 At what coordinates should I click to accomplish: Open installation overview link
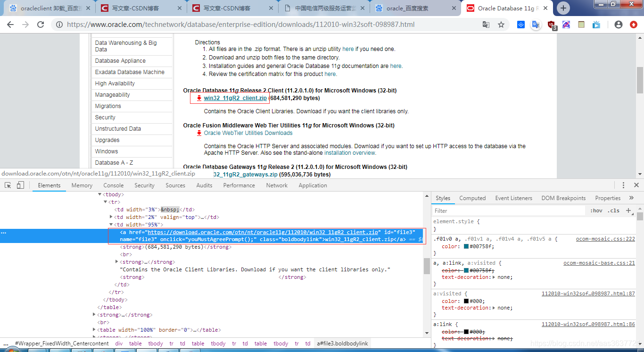[350, 153]
